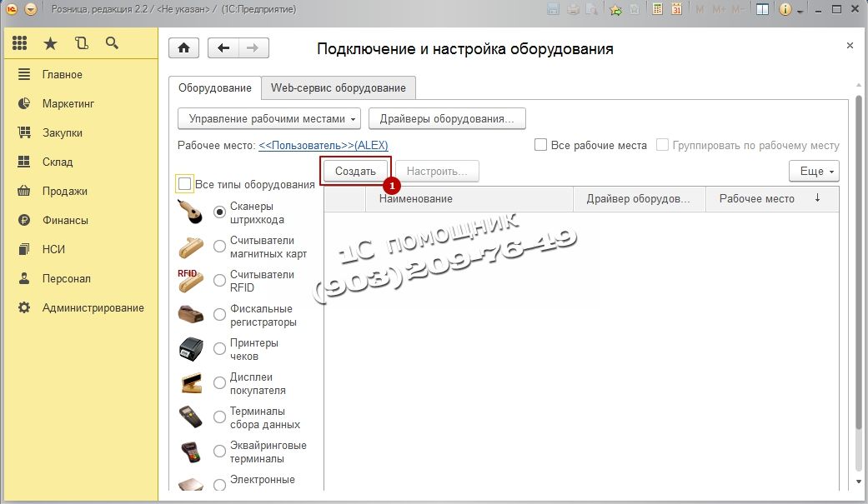The width and height of the screenshot is (868, 504).
Task: Click the 'Создать' button
Action: pos(355,171)
